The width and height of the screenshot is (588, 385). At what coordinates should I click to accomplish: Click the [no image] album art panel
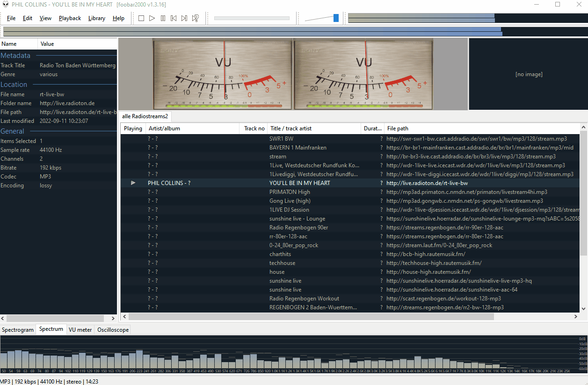pos(529,74)
